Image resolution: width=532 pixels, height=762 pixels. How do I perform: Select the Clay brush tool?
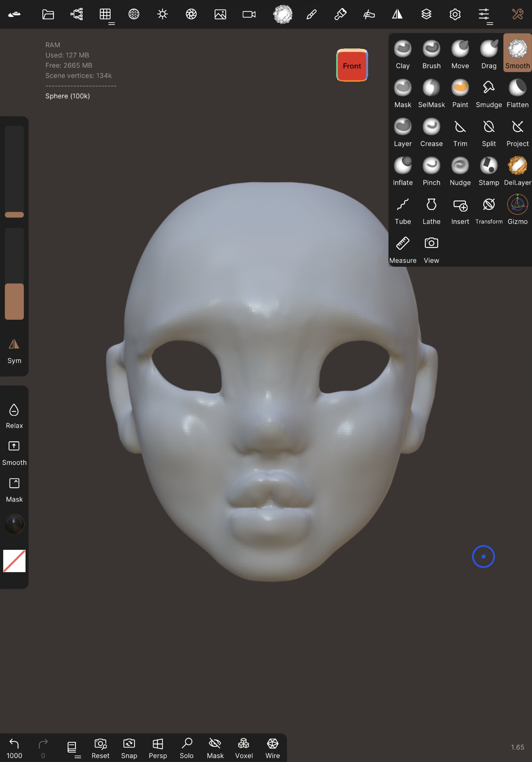(x=403, y=55)
